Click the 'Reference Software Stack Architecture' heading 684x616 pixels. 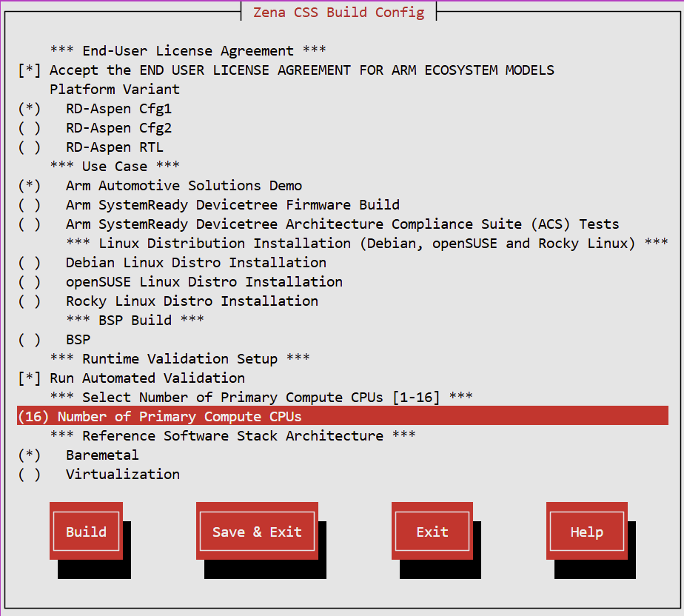[x=232, y=436]
